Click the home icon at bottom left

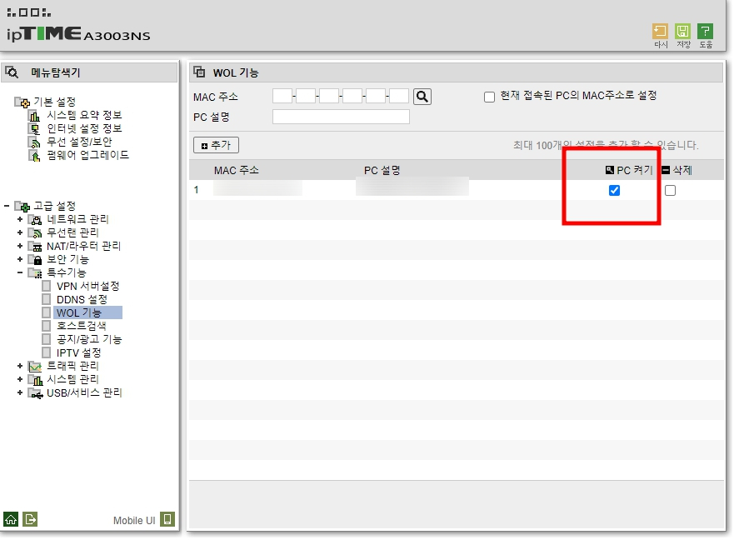pyautogui.click(x=11, y=519)
